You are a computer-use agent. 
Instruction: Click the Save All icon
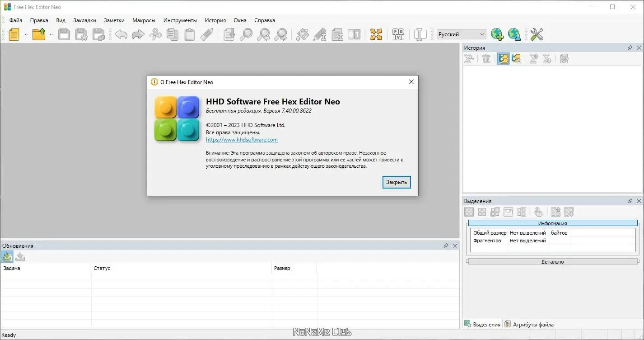click(98, 34)
